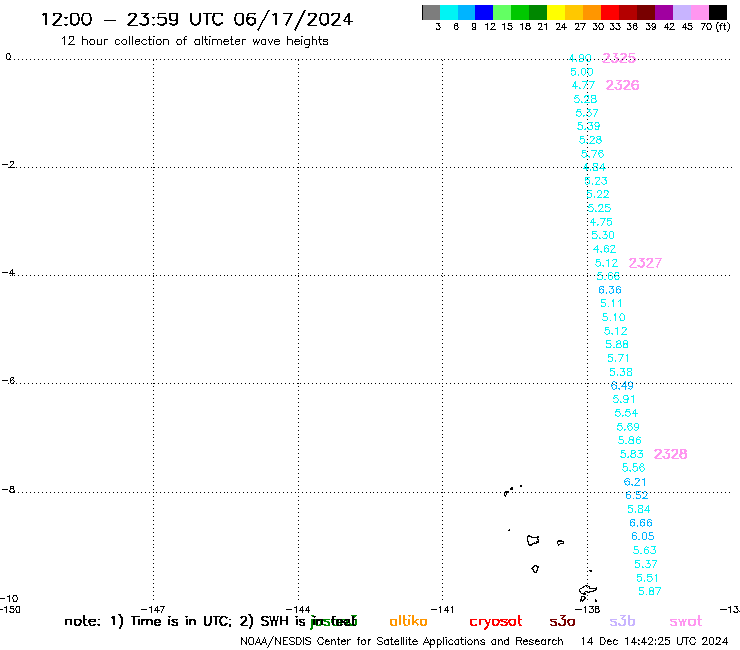Image resolution: width=740 pixels, height=650 pixels.
Task: Click the wave height value 5.51
Action: point(647,578)
